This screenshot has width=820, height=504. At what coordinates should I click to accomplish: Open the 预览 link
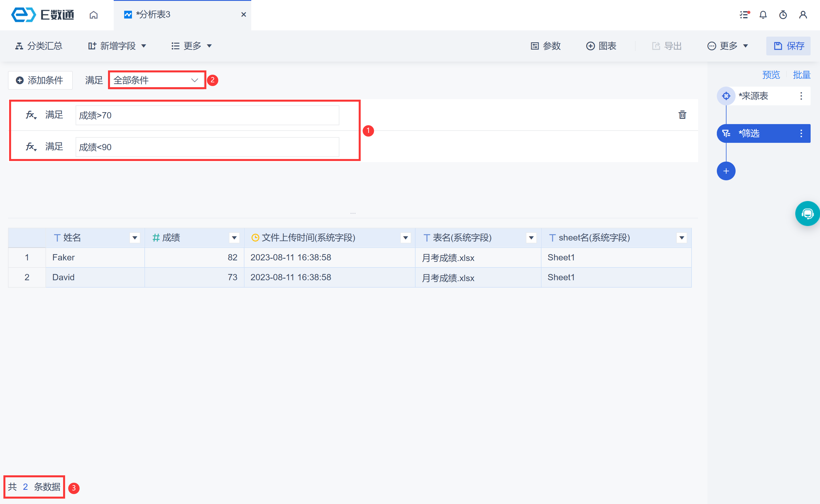point(771,75)
